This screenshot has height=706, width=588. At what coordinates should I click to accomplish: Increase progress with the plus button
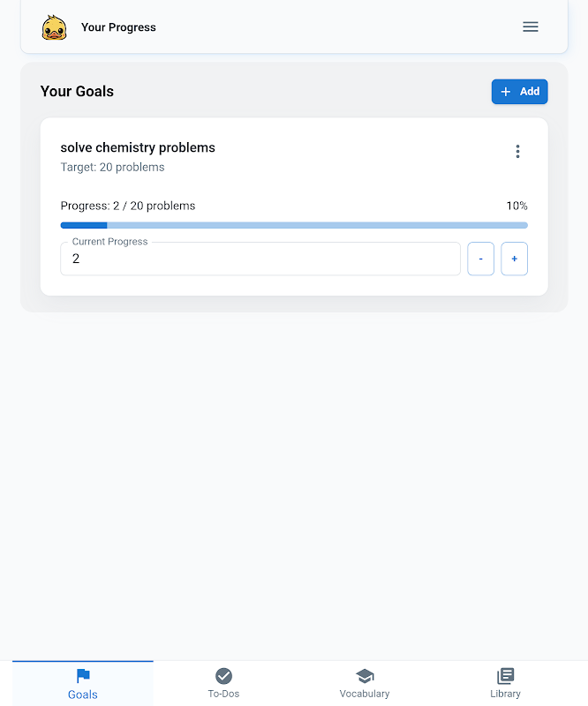(x=514, y=259)
